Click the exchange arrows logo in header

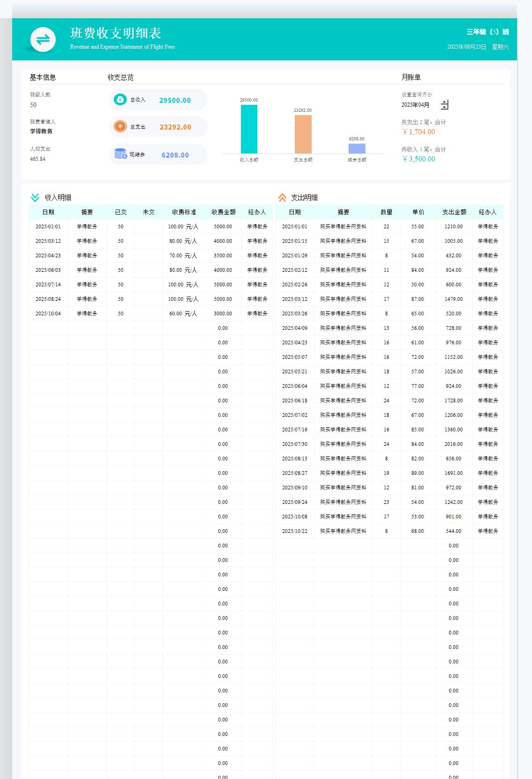pos(43,39)
